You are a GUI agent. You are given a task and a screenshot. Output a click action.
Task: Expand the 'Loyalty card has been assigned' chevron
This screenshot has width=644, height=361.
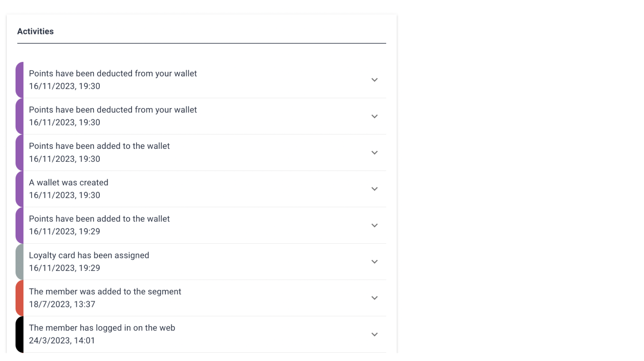click(374, 262)
